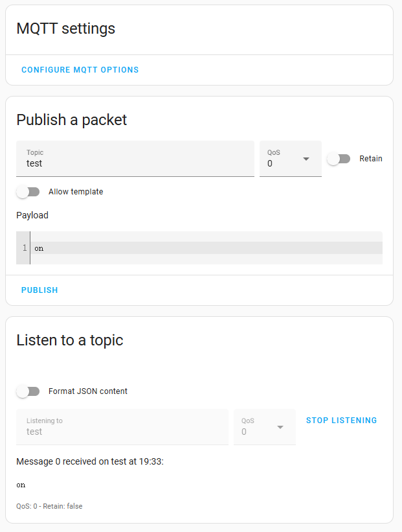Click the MQTT settings card title
Screen dimensions: 402x532
click(67, 29)
